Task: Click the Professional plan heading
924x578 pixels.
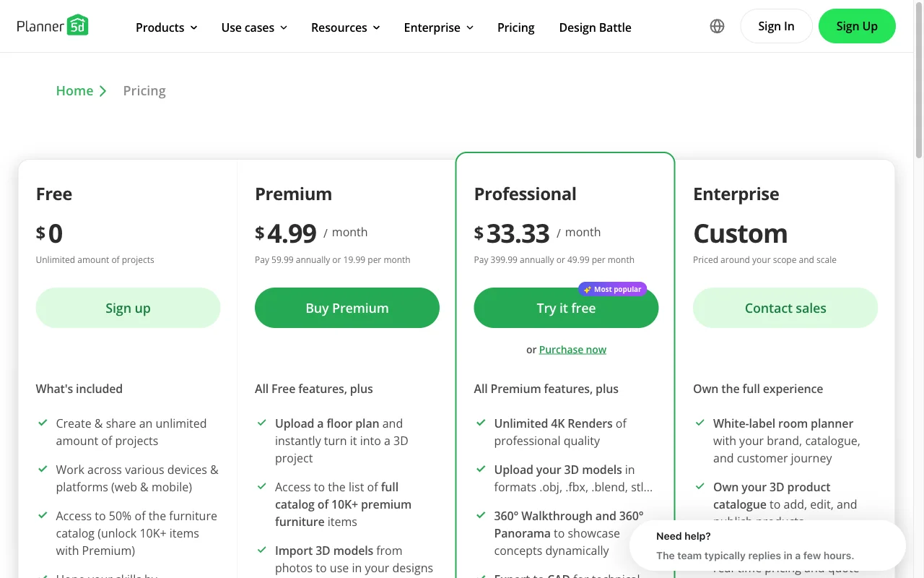Action: click(526, 194)
